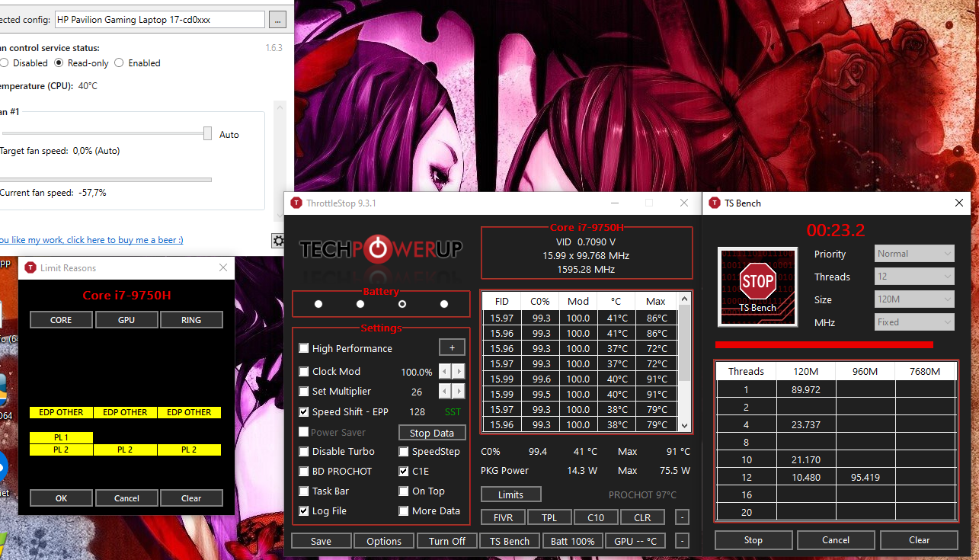The width and height of the screenshot is (979, 560).
Task: Click the ThrottleStop title bar logo icon
Action: point(296,203)
